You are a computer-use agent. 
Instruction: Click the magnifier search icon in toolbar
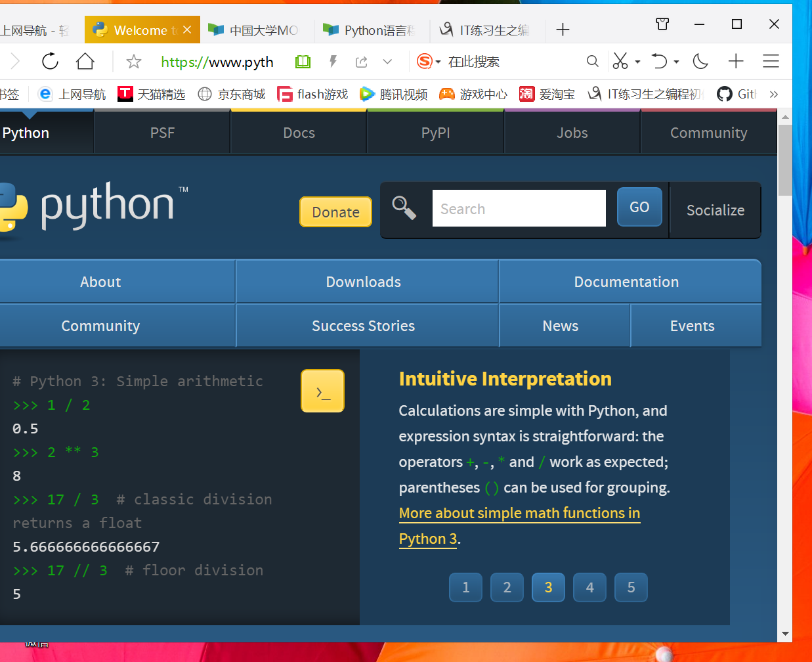[592, 62]
